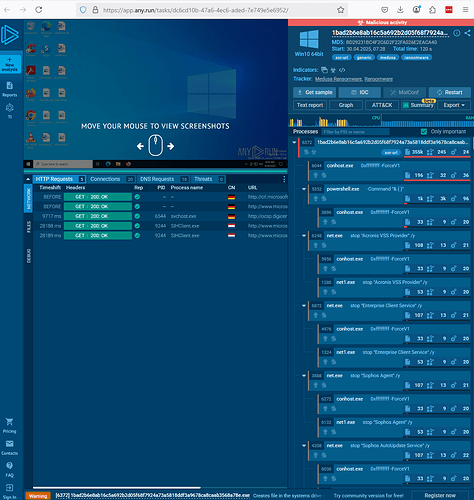Show next screenshot with right arrow
This screenshot has height=500, width=474.
tap(171, 146)
